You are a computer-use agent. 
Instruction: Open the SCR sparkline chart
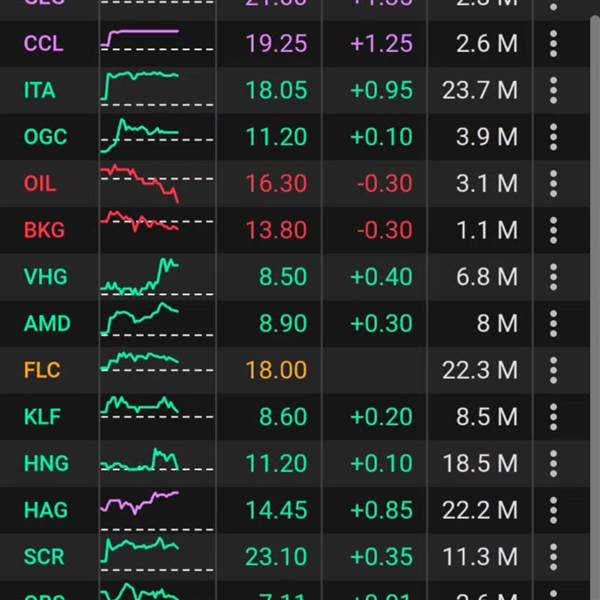coord(157,555)
